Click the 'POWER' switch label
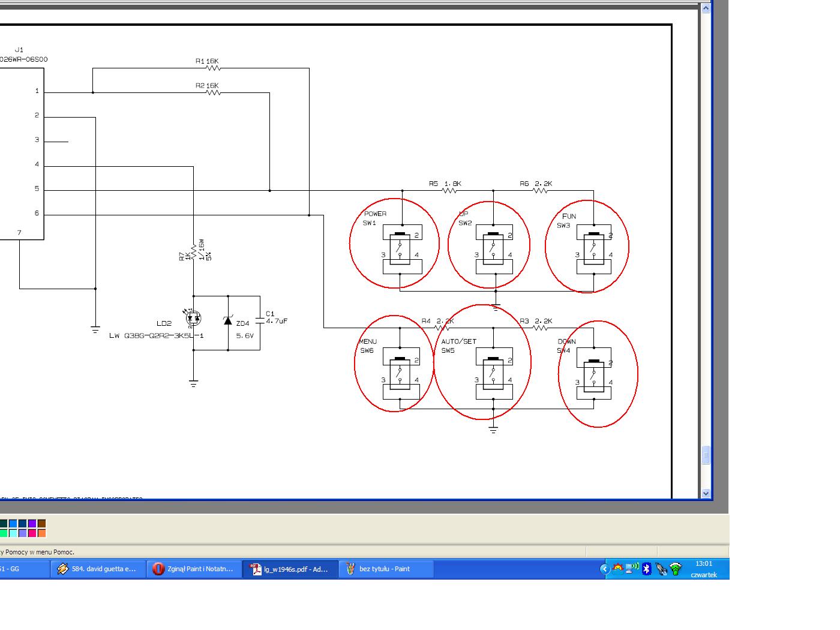840x630 pixels. point(375,214)
